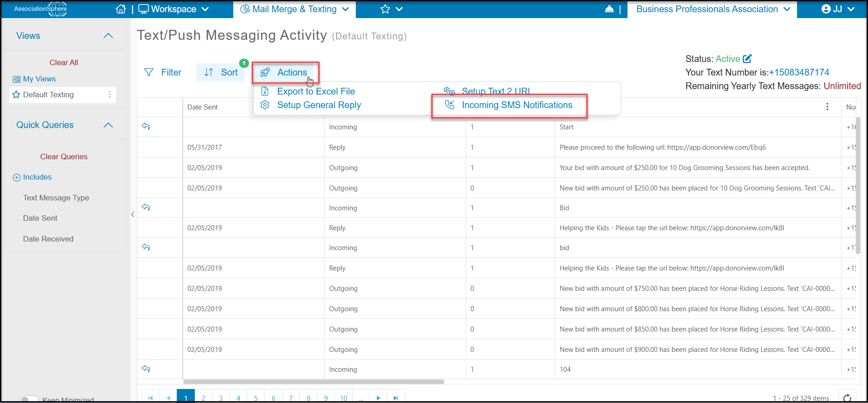Click the AssociationSphere logo
The height and width of the screenshot is (403, 868).
40,9
